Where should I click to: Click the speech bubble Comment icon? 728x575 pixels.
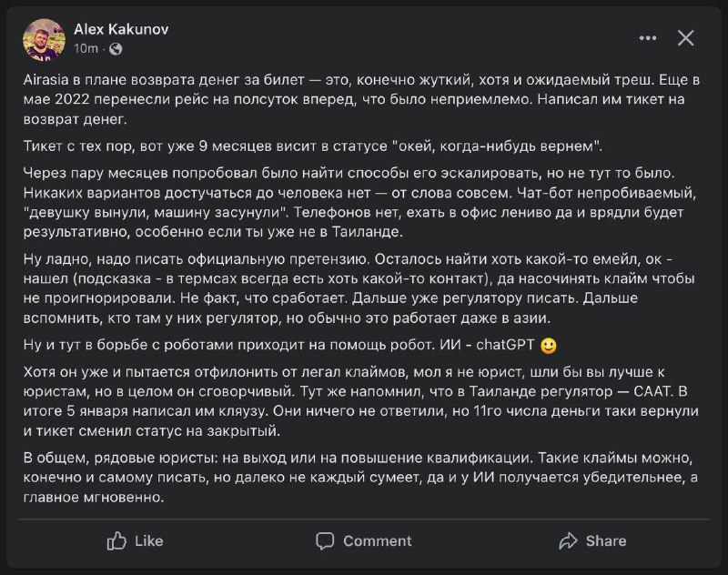point(325,541)
